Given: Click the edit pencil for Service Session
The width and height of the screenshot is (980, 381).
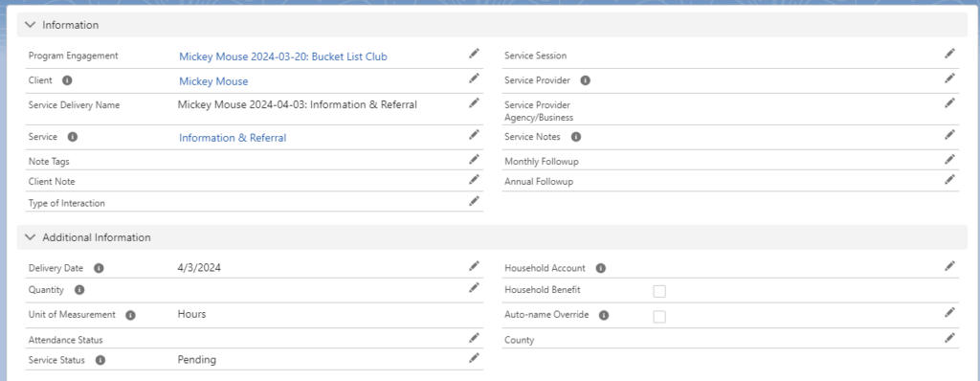Looking at the screenshot, I should pos(950,54).
